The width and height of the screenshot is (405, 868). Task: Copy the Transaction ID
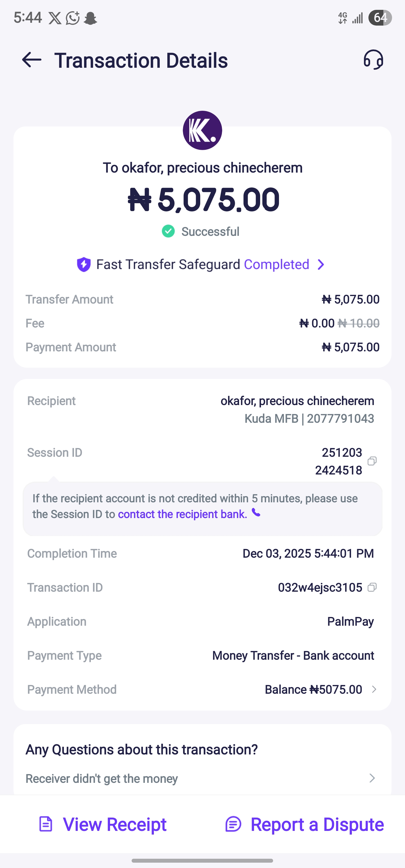[x=372, y=587]
